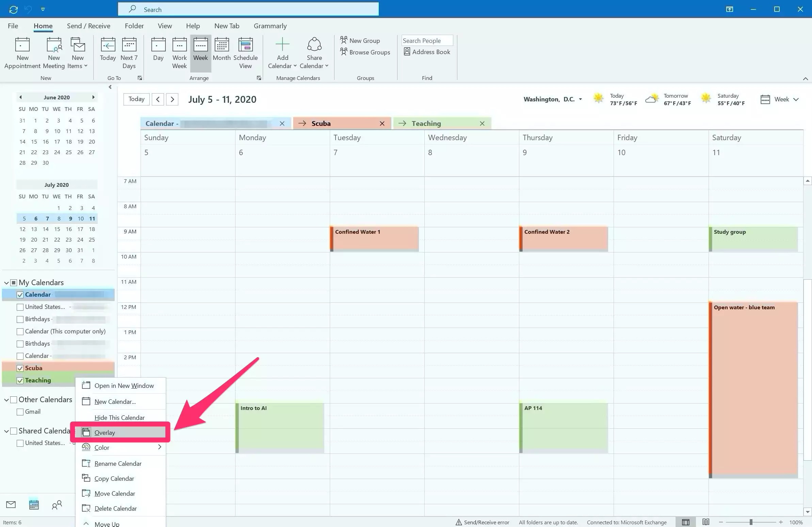Go to next week arrow button
This screenshot has width=812, height=527.
click(x=172, y=99)
